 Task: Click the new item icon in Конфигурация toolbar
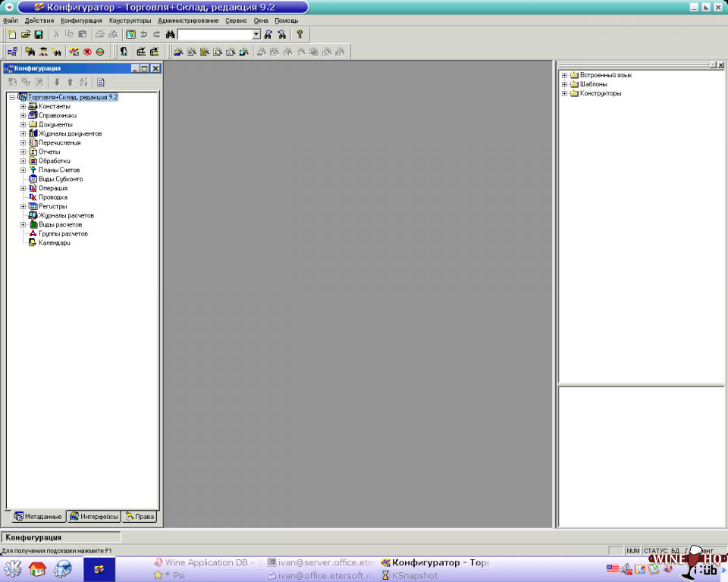coord(13,82)
